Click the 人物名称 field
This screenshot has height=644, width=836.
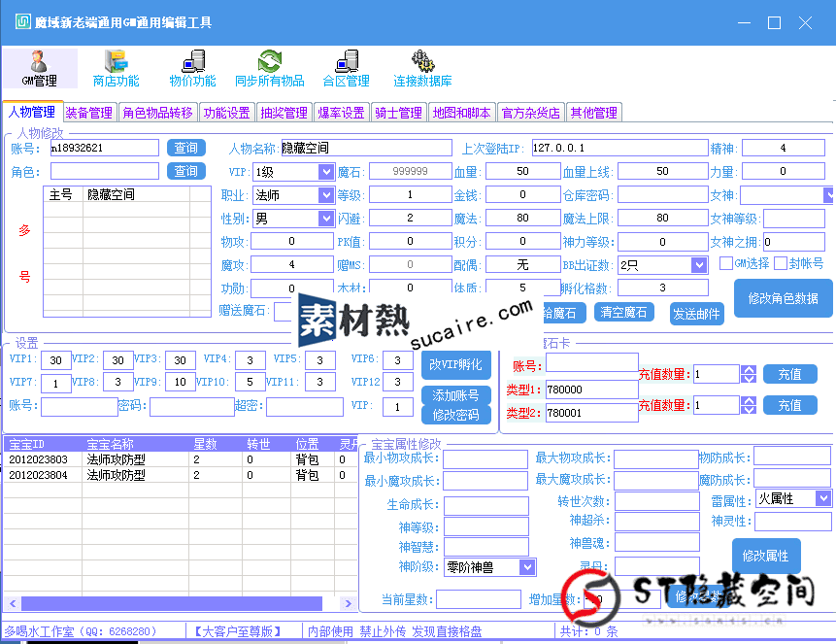point(367,148)
